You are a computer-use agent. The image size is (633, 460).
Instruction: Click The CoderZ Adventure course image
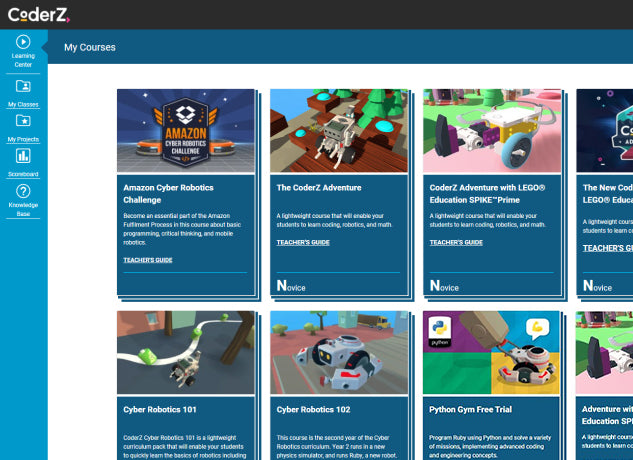[338, 131]
